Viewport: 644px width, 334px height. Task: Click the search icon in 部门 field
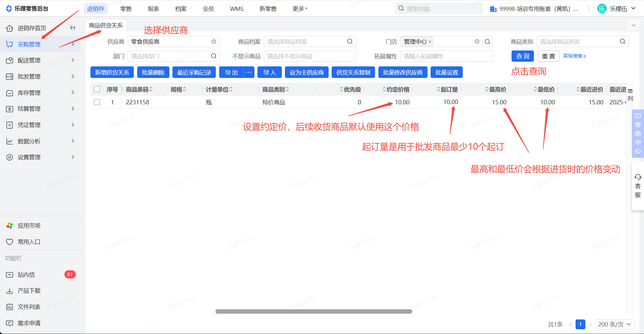tap(214, 56)
